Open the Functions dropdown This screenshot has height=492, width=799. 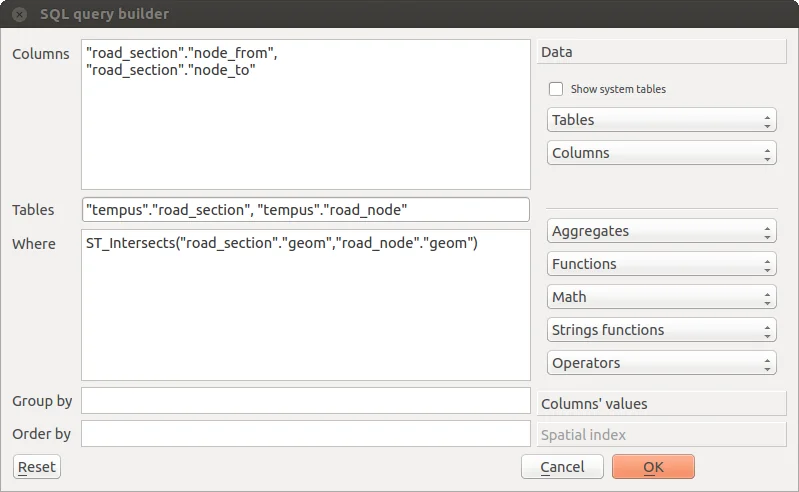click(661, 264)
